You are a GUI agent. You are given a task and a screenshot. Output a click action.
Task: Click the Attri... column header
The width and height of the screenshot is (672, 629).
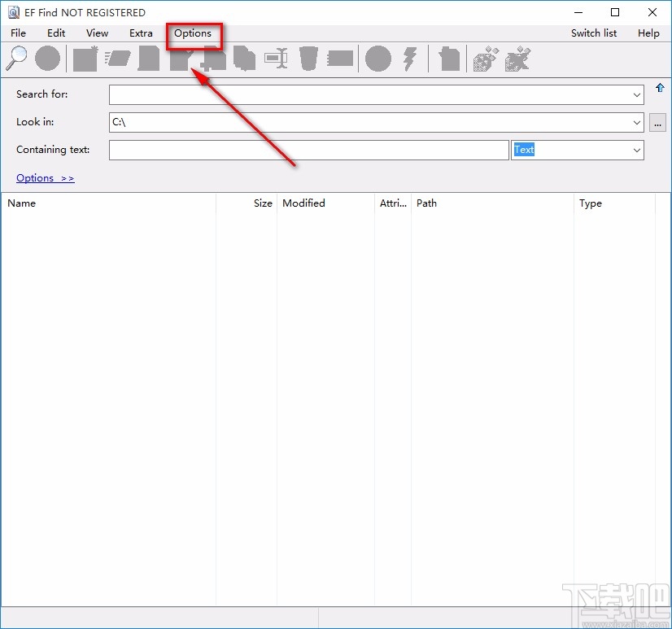pyautogui.click(x=393, y=203)
